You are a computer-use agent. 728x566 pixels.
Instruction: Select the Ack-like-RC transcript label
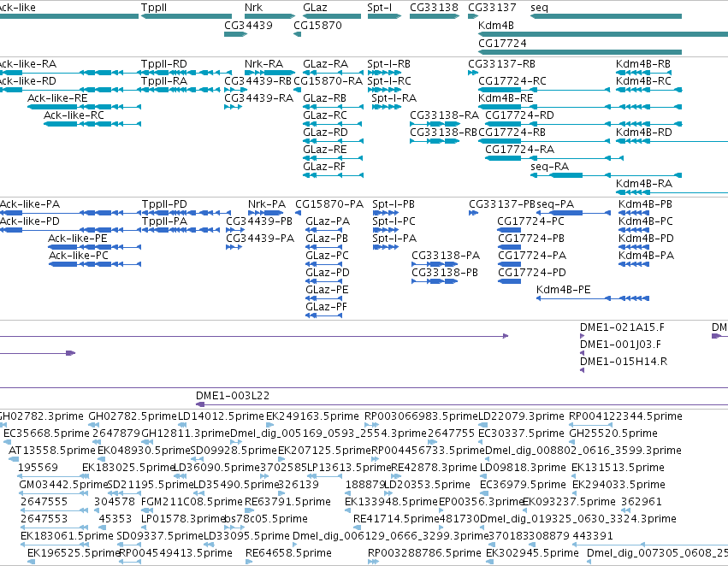[74, 115]
